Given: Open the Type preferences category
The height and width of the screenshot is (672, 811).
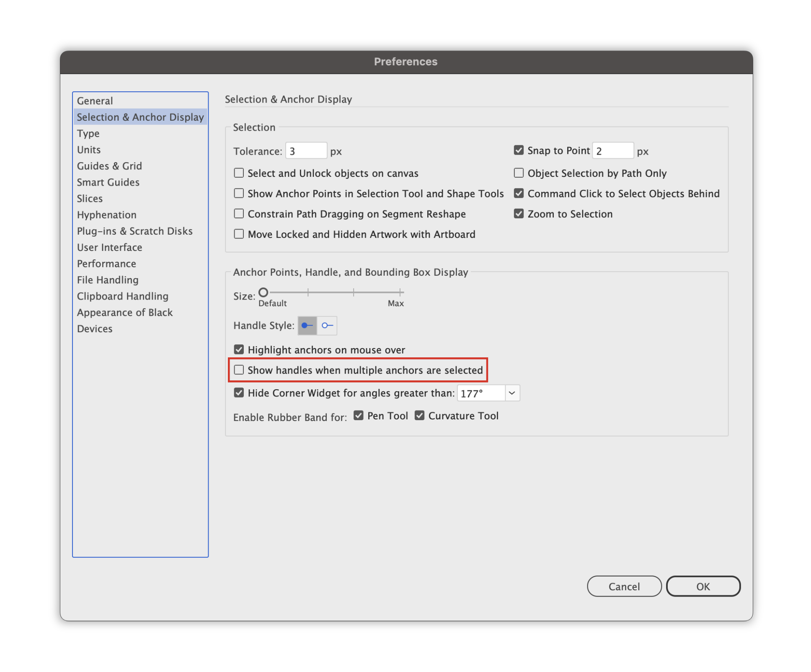Looking at the screenshot, I should pyautogui.click(x=88, y=134).
